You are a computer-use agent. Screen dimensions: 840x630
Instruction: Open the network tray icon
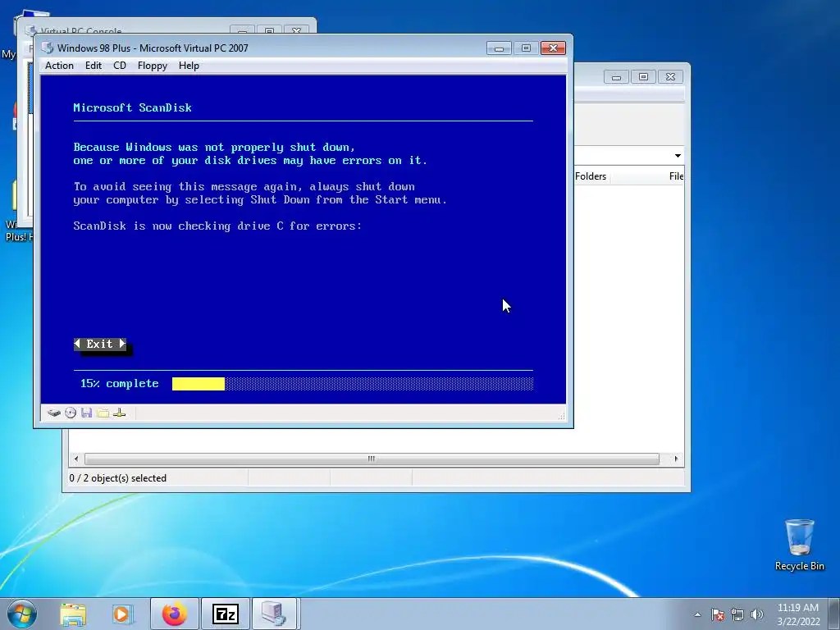pos(737,614)
